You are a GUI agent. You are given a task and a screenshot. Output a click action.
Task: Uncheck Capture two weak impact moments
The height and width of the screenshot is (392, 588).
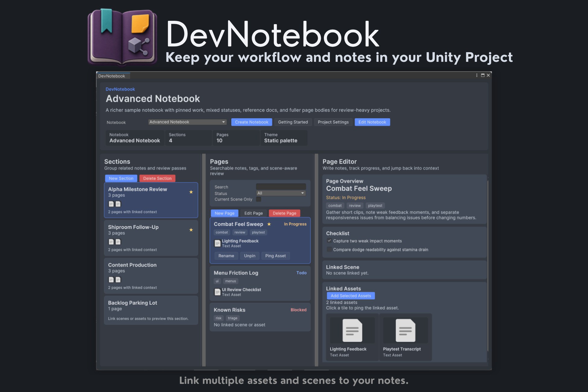click(329, 241)
